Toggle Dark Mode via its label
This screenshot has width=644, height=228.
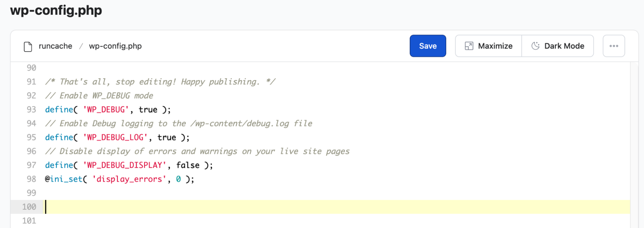click(x=564, y=46)
